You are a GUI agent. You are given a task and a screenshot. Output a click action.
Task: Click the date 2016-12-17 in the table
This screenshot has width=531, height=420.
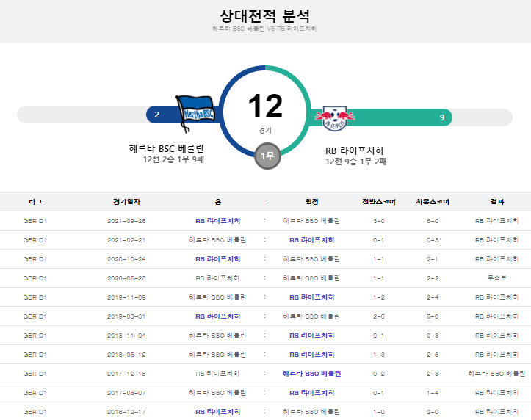(x=126, y=412)
